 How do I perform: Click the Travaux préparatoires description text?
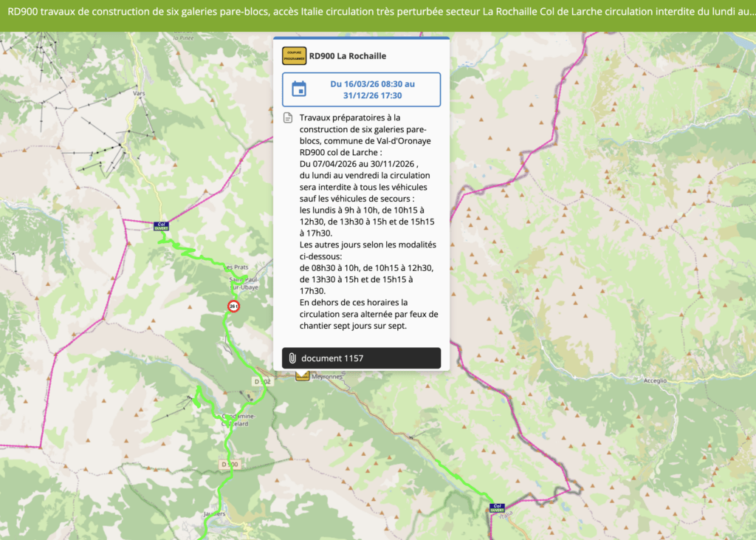tap(368, 222)
